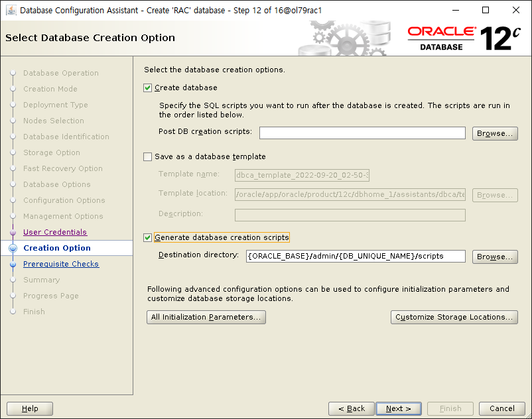
Task: Enable Save as a database template
Action: tap(147, 156)
